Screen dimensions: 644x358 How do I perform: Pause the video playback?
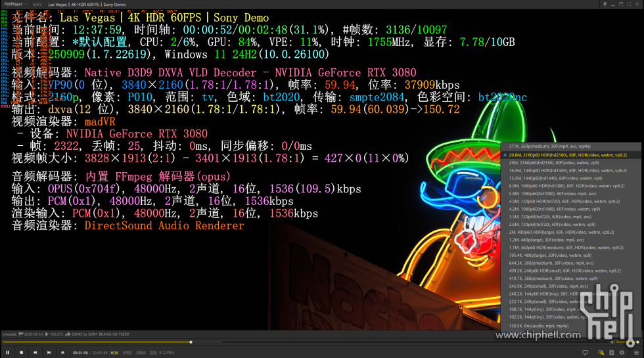tap(8, 353)
